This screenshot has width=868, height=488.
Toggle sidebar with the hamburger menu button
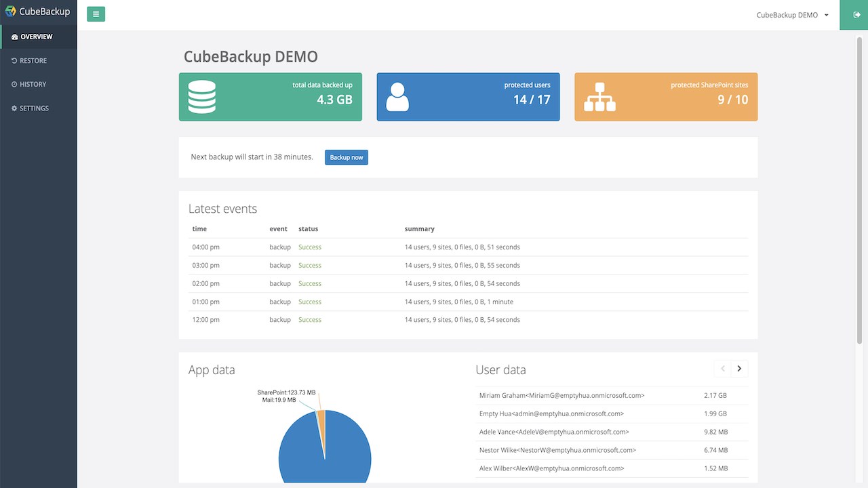click(x=96, y=14)
